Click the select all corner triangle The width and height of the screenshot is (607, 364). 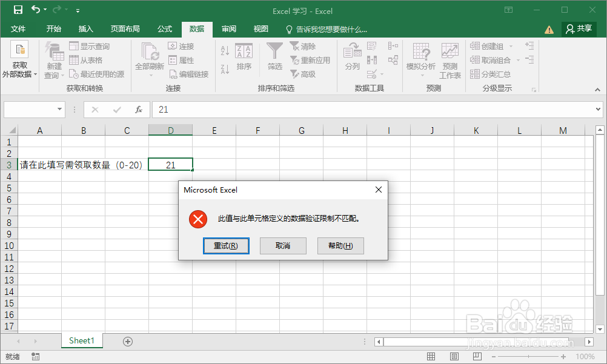pyautogui.click(x=12, y=130)
